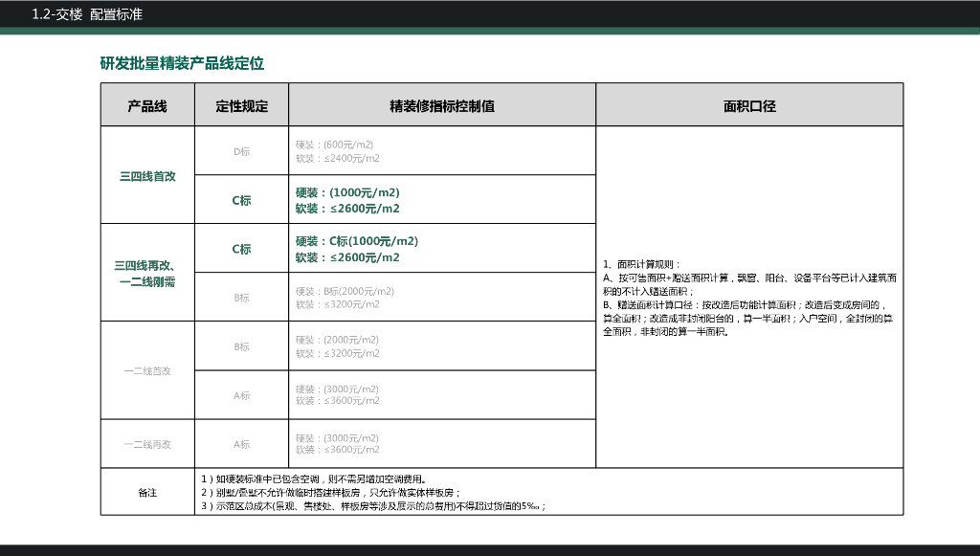Click the 产品线 column header cell
The image size is (980, 556).
(147, 105)
